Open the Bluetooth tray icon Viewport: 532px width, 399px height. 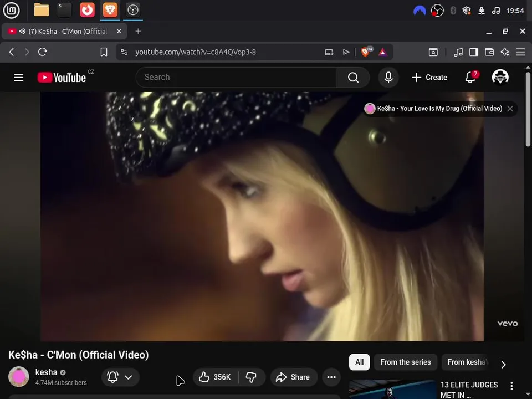453,11
